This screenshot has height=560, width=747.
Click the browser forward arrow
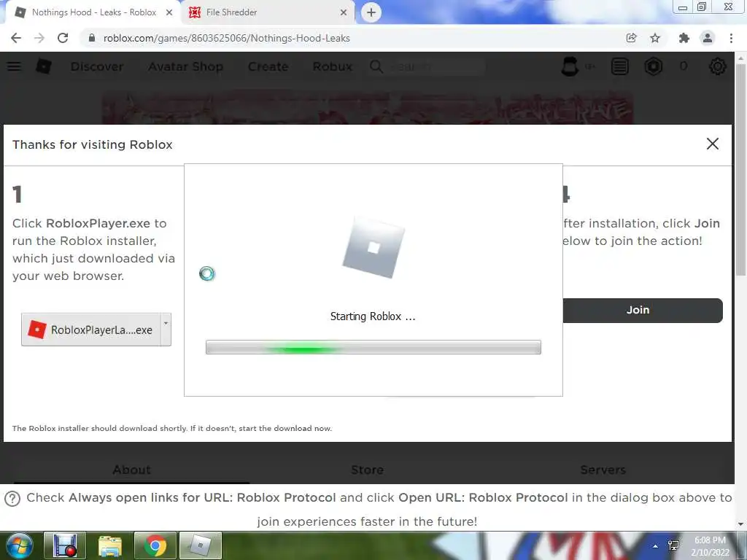(x=39, y=38)
